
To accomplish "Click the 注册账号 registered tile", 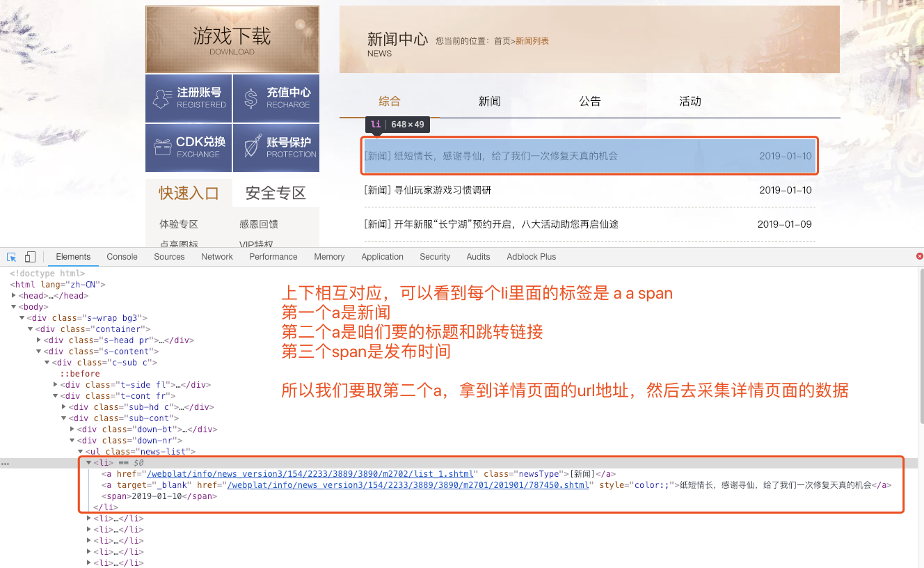I will [x=189, y=98].
